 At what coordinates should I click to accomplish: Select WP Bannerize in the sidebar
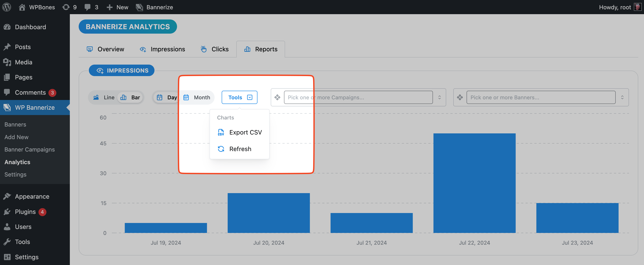pos(35,107)
